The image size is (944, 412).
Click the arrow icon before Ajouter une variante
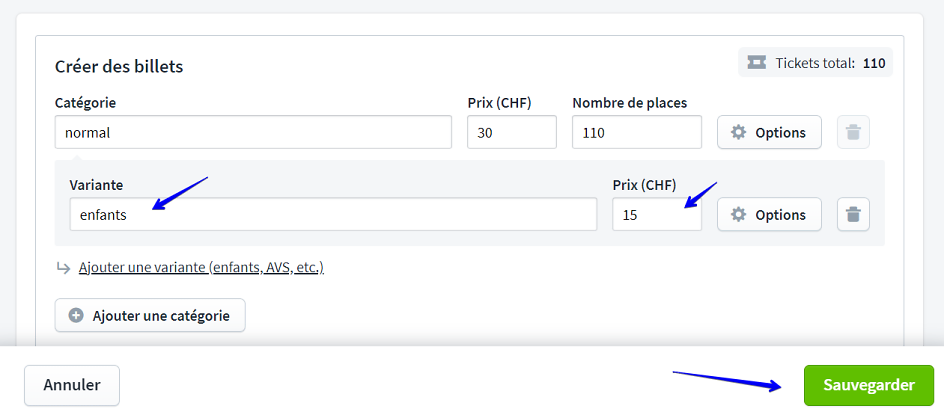click(63, 267)
